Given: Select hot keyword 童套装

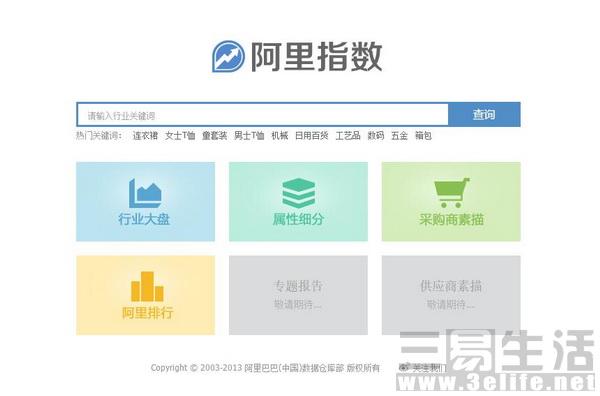Looking at the screenshot, I should coord(215,135).
